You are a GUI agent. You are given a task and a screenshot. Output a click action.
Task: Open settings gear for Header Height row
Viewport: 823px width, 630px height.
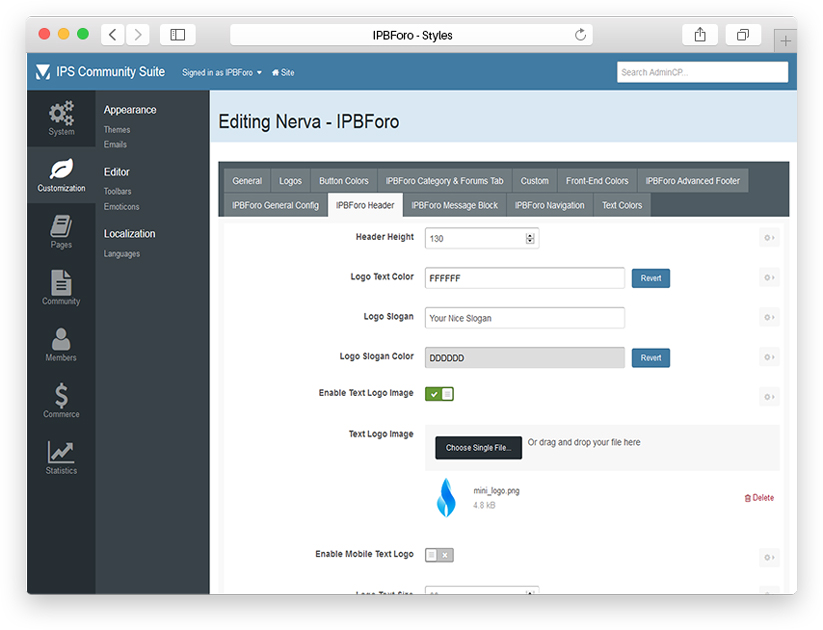click(769, 238)
